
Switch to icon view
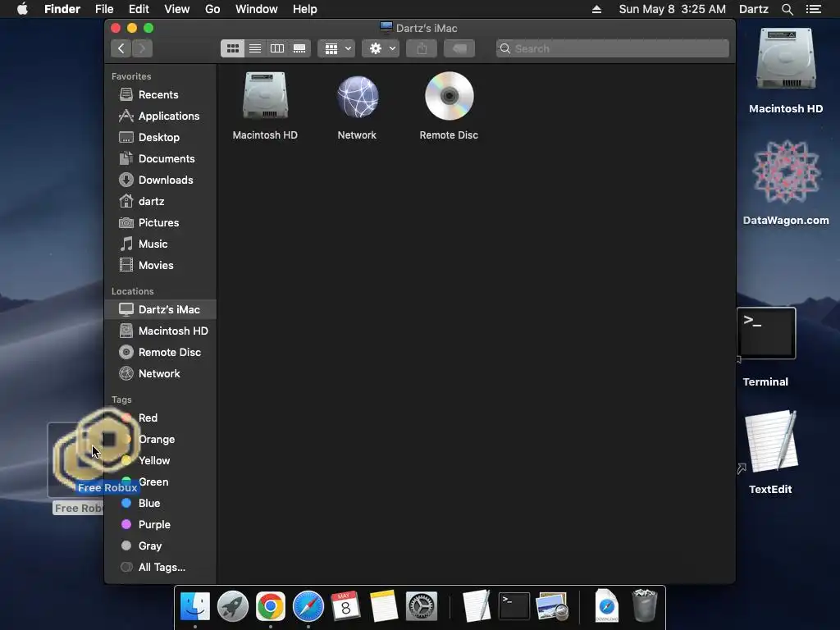(232, 48)
